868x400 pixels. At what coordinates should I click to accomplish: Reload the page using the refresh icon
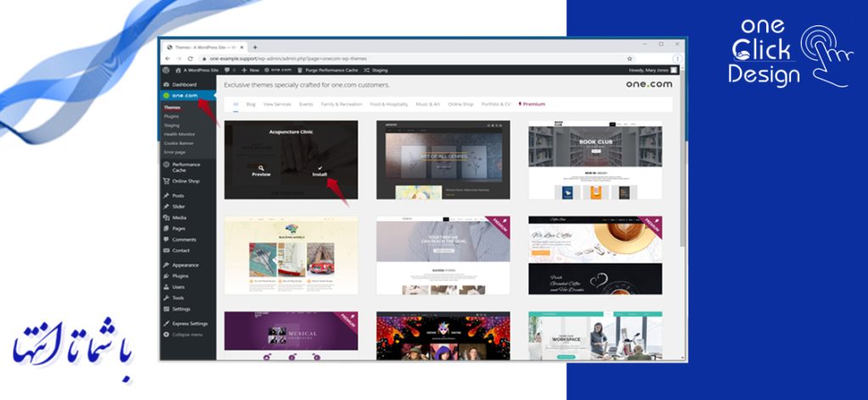[x=190, y=58]
